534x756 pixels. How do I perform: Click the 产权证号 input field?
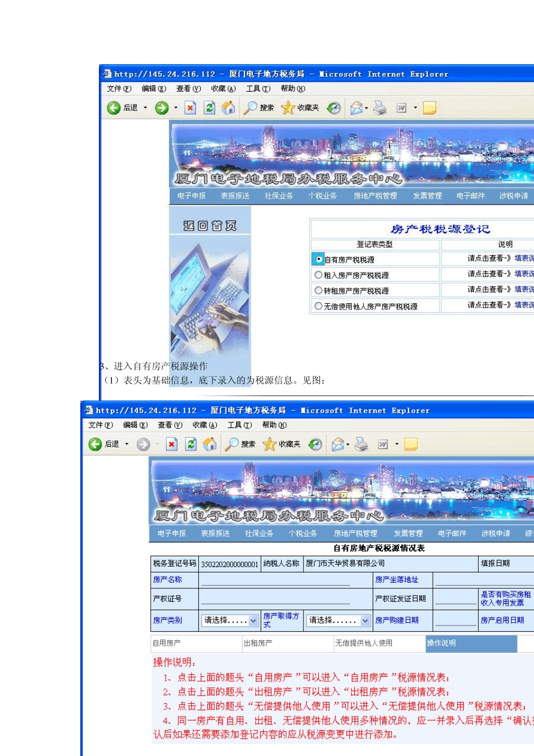pos(275,599)
